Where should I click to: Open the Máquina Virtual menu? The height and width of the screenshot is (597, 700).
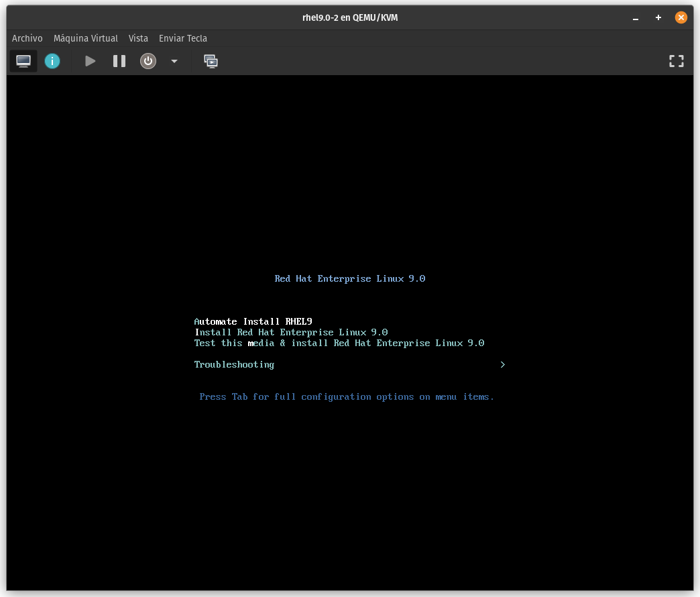coord(86,38)
